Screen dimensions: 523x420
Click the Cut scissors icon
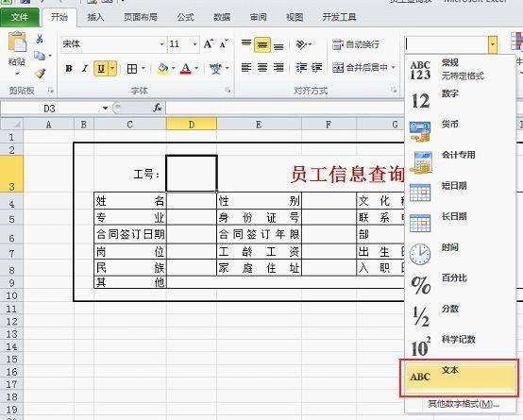coord(40,39)
